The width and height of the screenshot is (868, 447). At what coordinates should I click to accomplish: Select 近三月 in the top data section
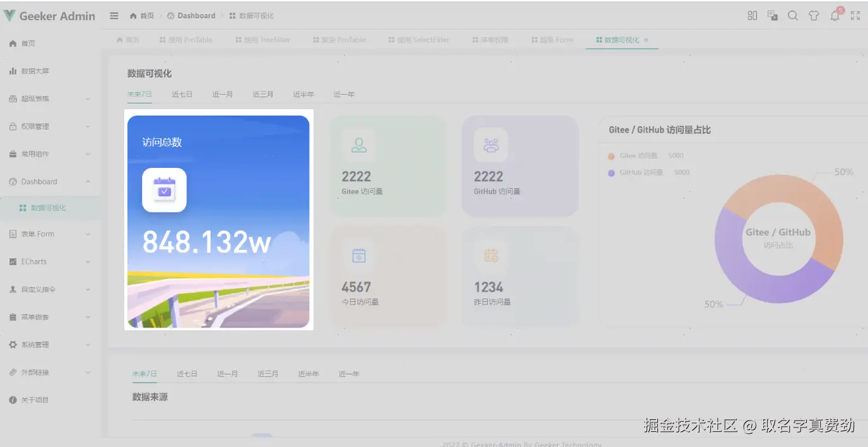[263, 94]
